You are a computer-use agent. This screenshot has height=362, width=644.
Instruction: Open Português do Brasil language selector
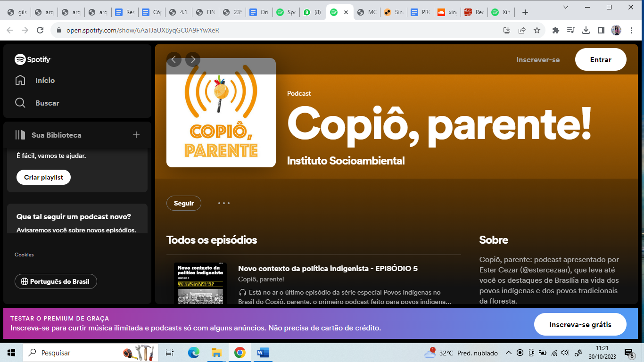coord(56,281)
